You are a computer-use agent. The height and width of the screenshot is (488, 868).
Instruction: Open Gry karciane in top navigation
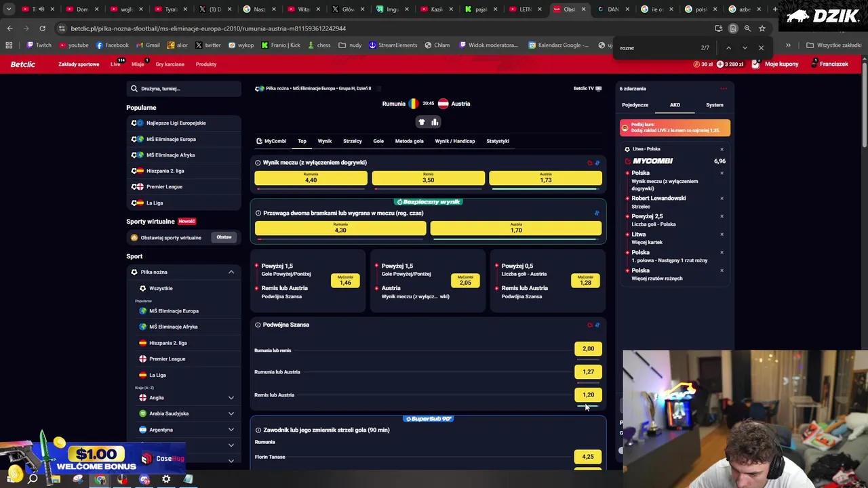click(170, 64)
